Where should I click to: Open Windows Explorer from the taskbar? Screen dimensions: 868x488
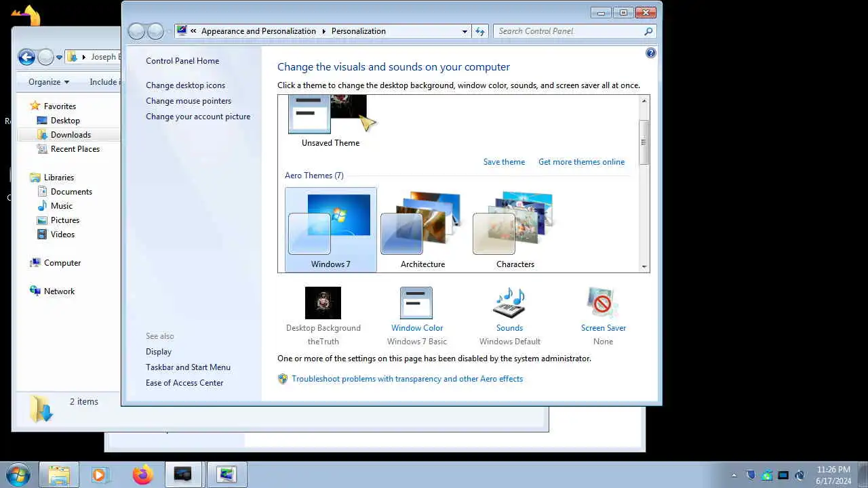click(59, 474)
